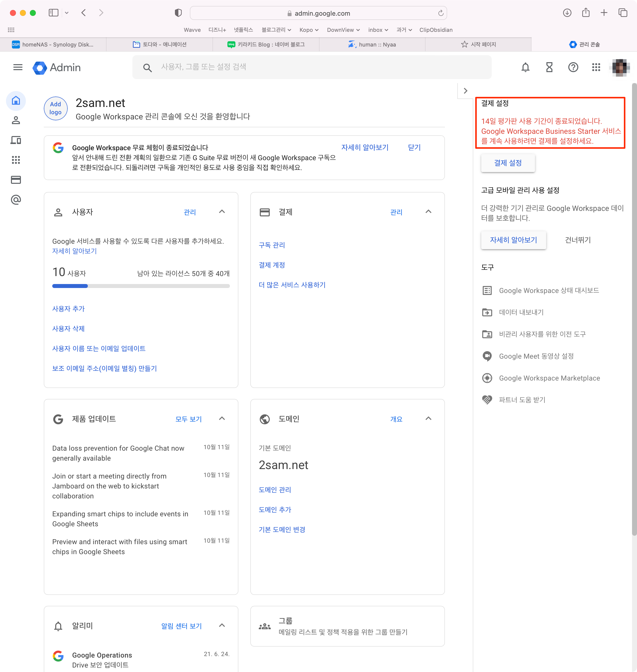Collapse the right side panel arrow
The height and width of the screenshot is (672, 637).
click(x=466, y=91)
